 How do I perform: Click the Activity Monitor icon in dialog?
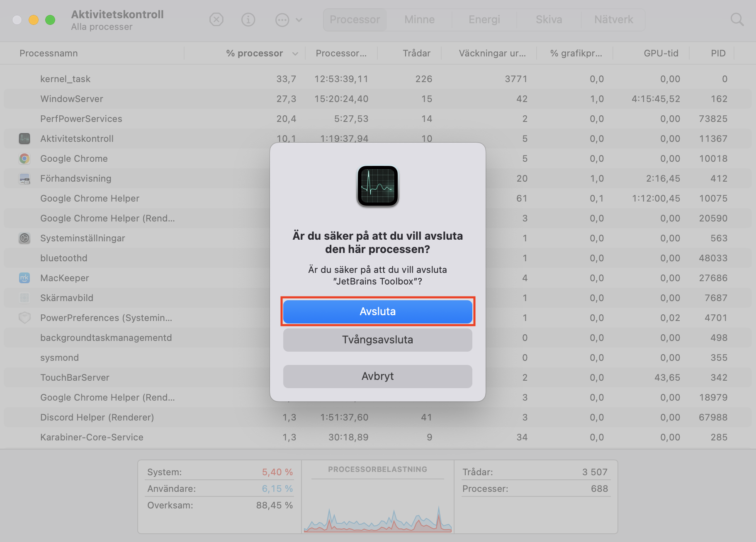click(x=378, y=186)
